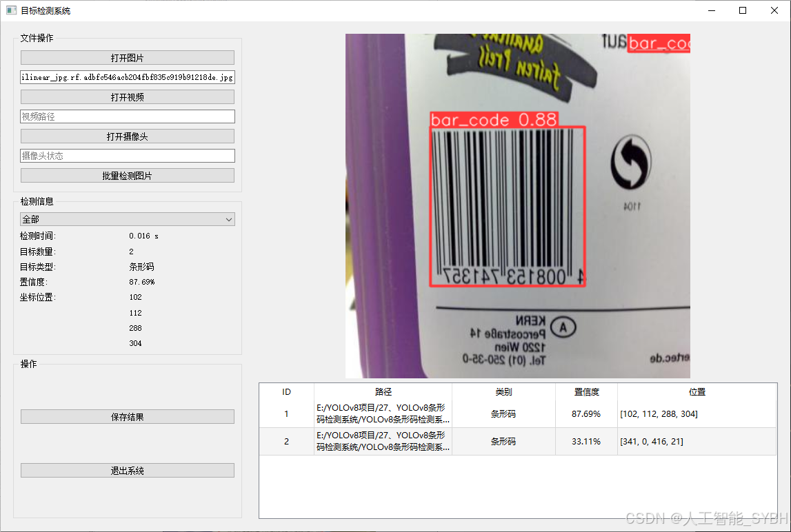
Task: Click the 打开视频 button
Action: pos(127,96)
